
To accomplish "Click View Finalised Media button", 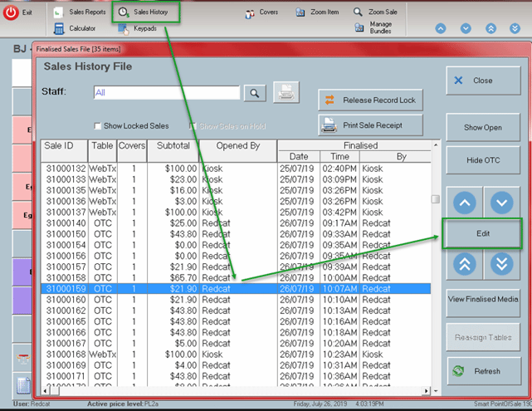I will pyautogui.click(x=483, y=302).
